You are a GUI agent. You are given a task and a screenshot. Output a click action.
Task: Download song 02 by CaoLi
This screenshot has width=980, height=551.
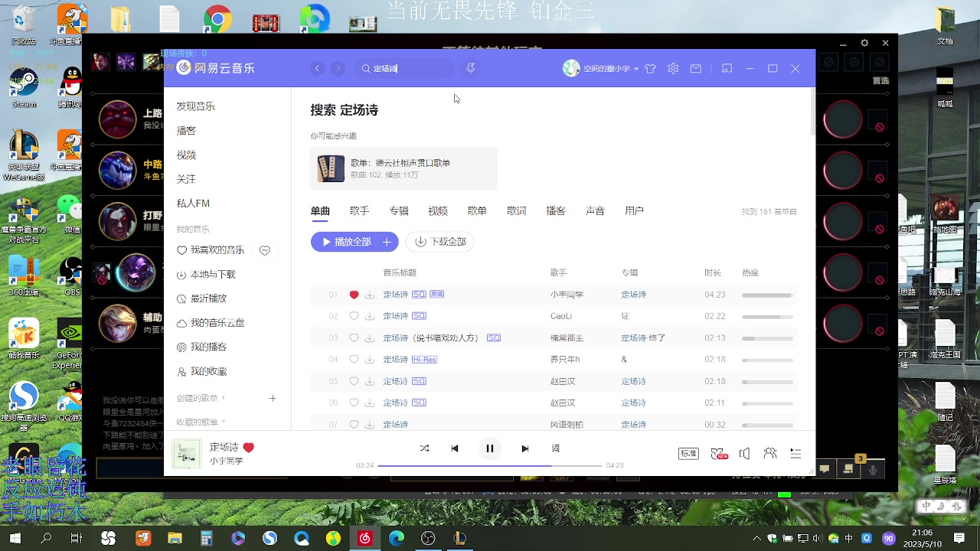370,316
